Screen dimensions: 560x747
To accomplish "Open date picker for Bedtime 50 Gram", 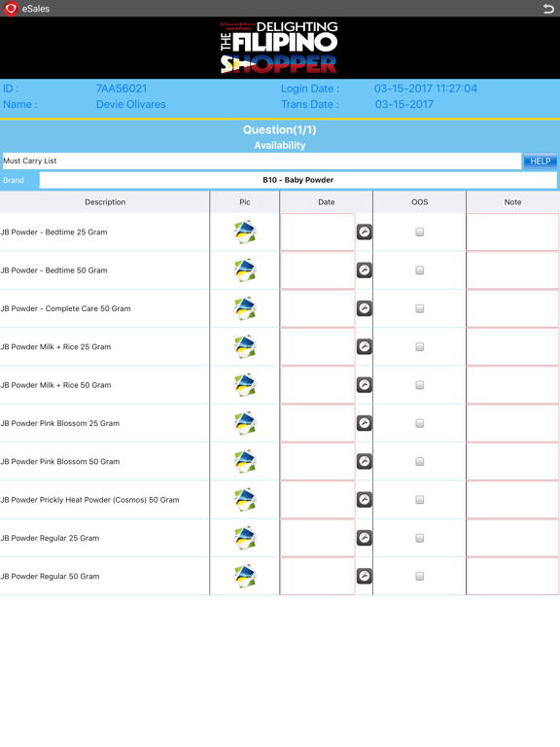I will (x=365, y=270).
